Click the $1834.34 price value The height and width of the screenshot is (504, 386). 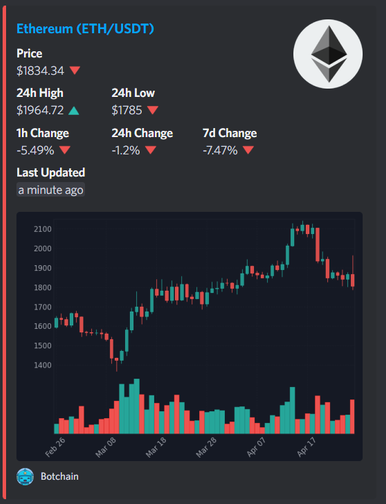(x=40, y=71)
